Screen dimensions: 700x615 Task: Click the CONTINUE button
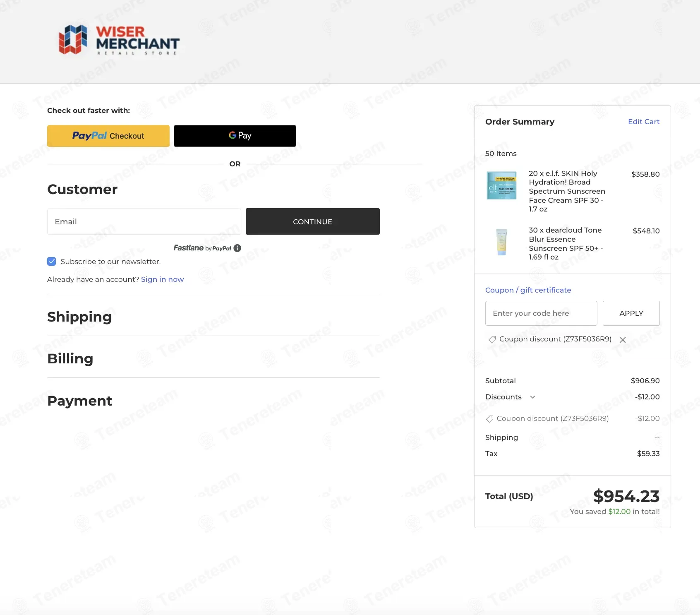pyautogui.click(x=313, y=221)
